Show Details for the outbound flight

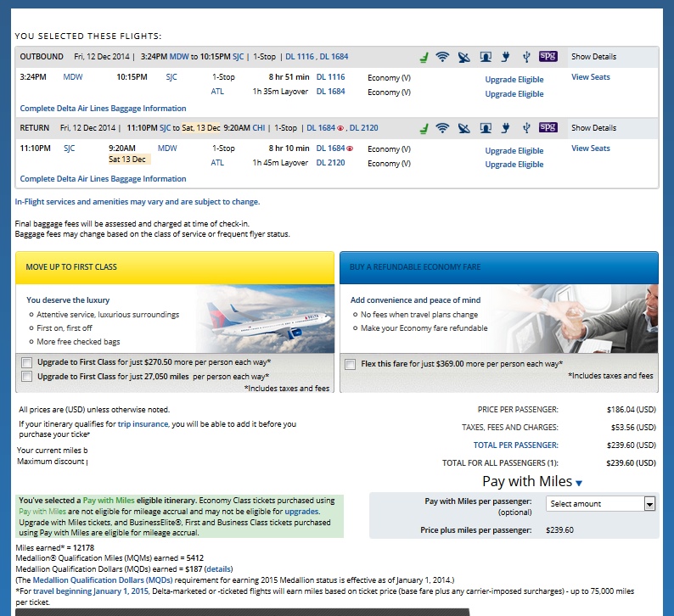point(593,57)
